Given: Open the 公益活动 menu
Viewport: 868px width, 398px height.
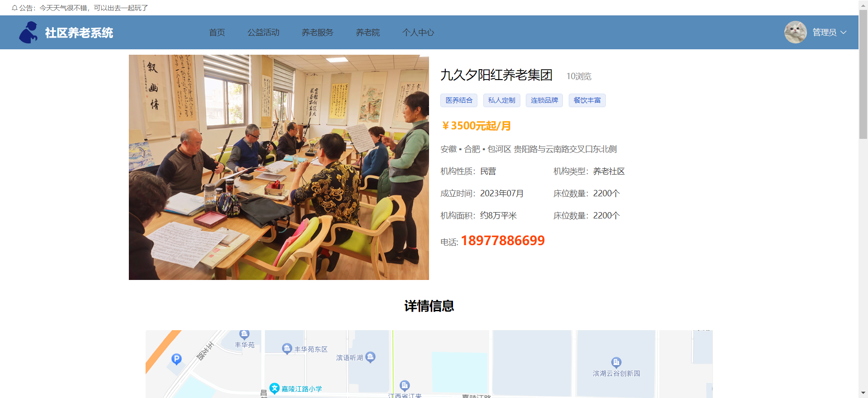Looking at the screenshot, I should click(x=264, y=33).
